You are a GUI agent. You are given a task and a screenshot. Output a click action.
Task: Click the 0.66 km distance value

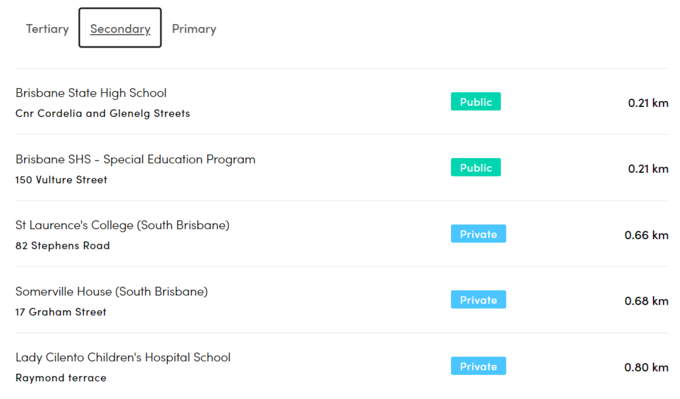pos(646,235)
